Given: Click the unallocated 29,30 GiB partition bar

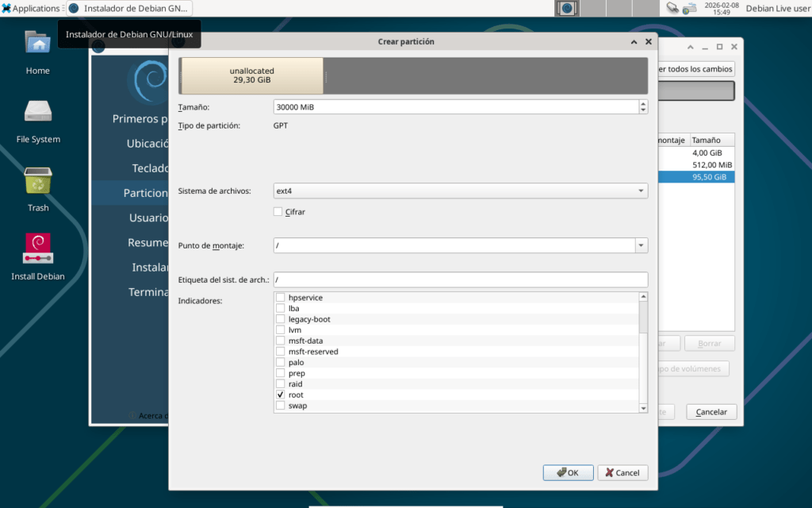Looking at the screenshot, I should [x=252, y=76].
